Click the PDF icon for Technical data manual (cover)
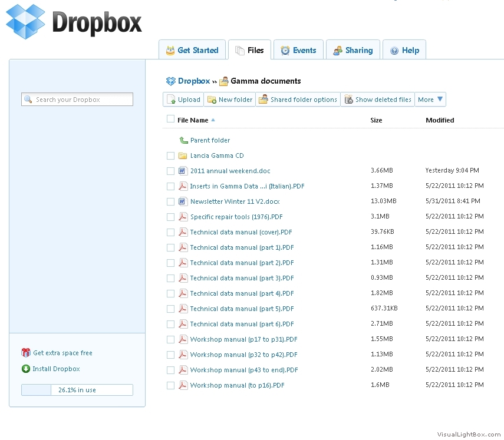The image size is (504, 440). (x=183, y=232)
